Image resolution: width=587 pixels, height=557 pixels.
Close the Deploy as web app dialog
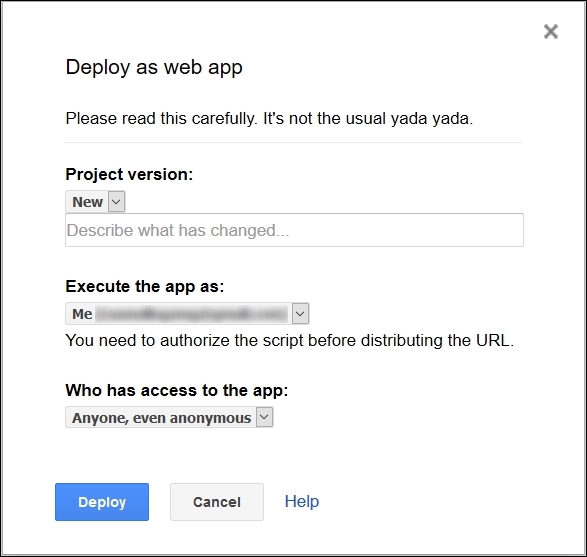(551, 31)
